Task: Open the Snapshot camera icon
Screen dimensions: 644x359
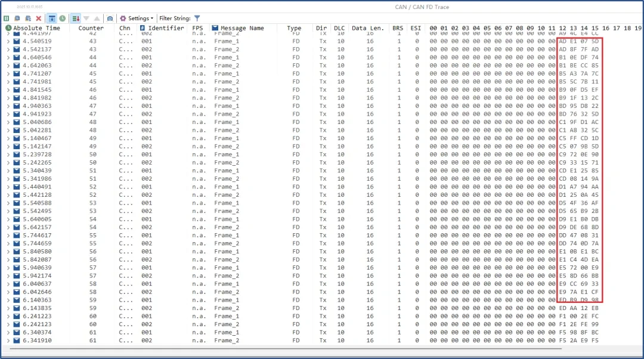Action: point(109,18)
